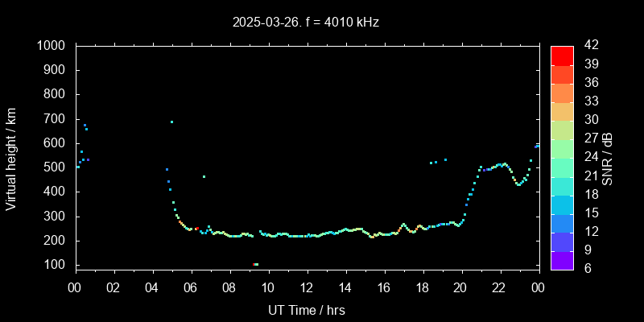Image resolution: width=644 pixels, height=322 pixels.
Task: Click the plot title showing 2025-03-26 date
Action: (306, 23)
